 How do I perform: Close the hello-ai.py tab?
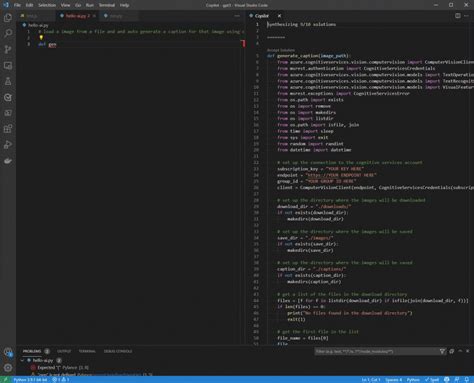click(95, 16)
